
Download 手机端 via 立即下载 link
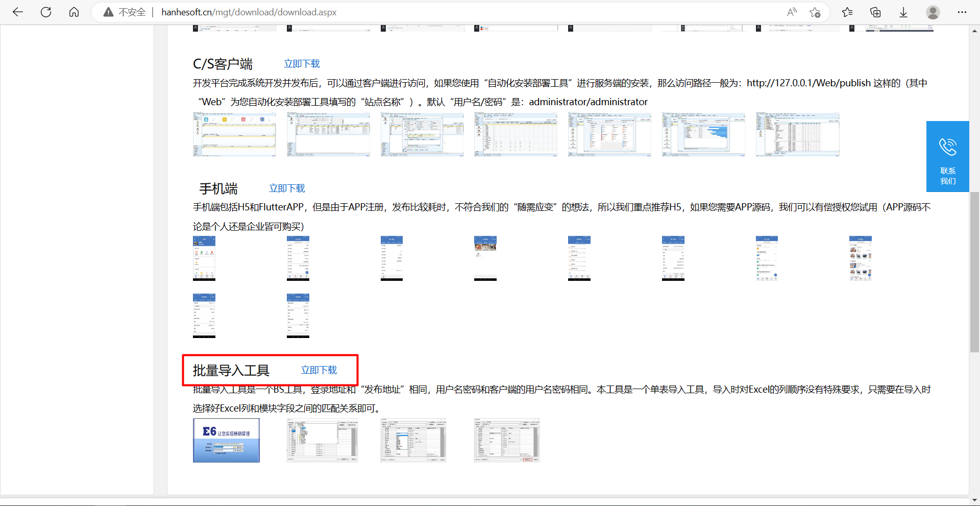coord(287,188)
